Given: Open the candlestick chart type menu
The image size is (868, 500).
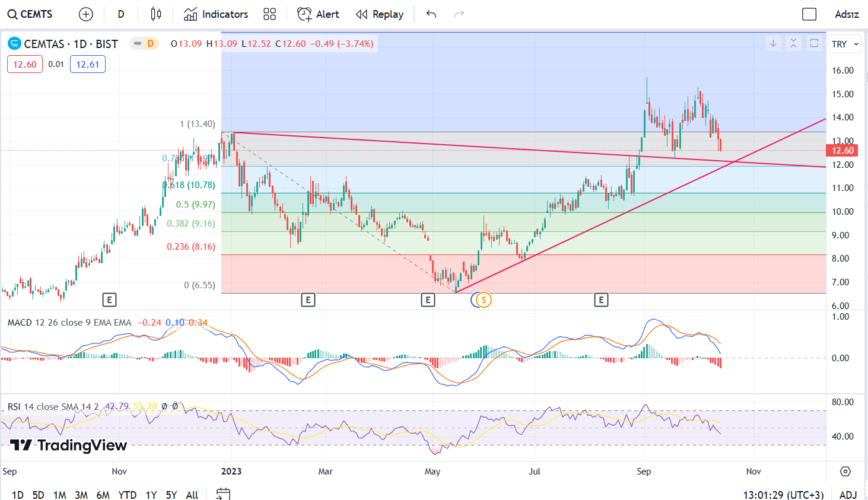Looking at the screenshot, I should coord(156,14).
